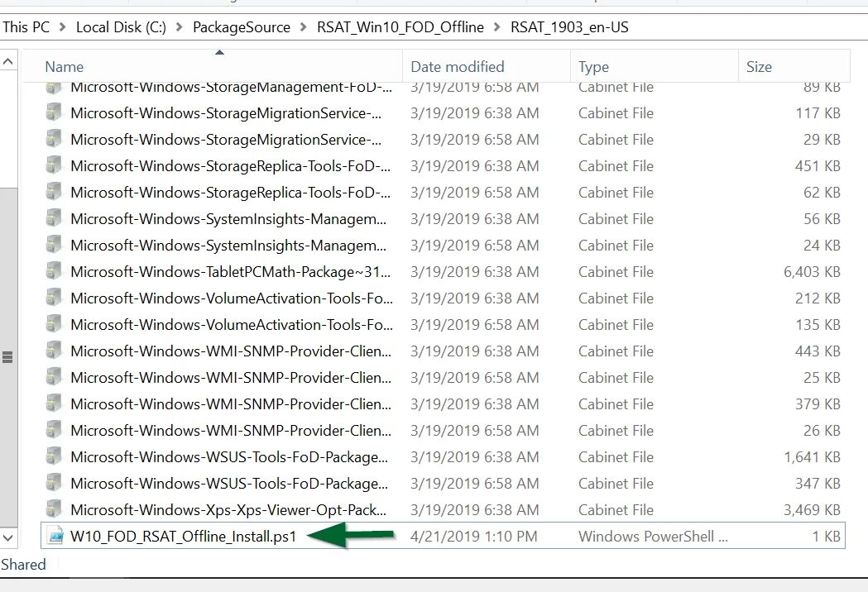Sort by the Date modified column header
The height and width of the screenshot is (592, 868).
pos(486,66)
